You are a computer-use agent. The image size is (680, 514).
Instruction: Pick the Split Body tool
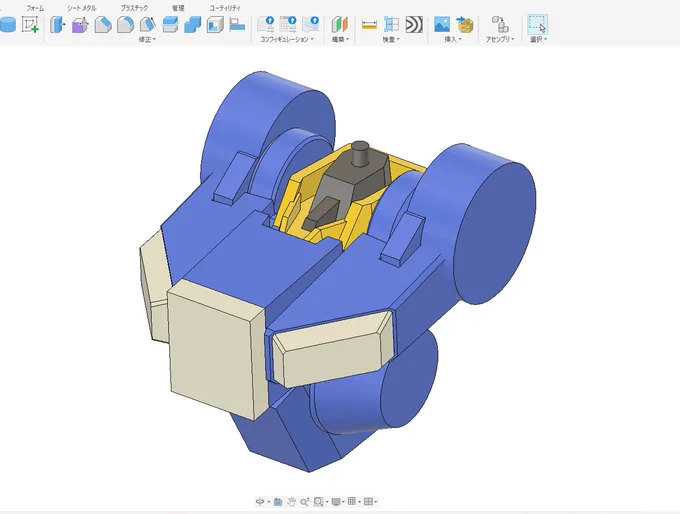tap(170, 25)
